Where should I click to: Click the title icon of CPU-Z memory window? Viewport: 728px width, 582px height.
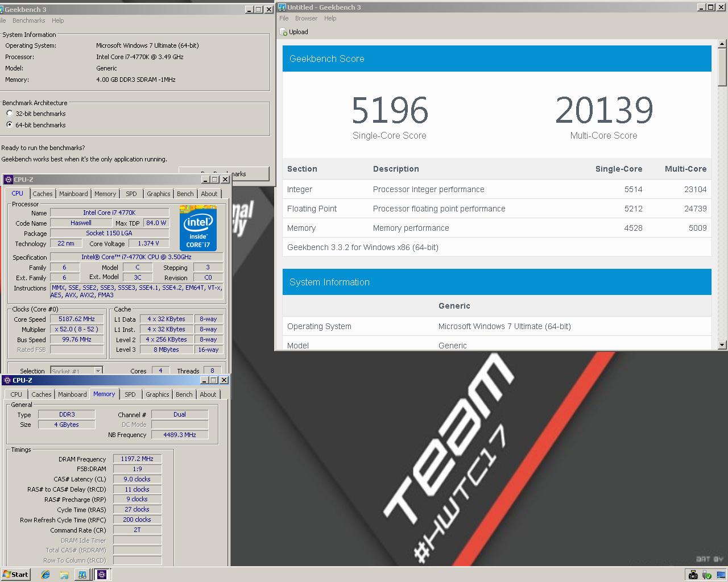pyautogui.click(x=7, y=380)
